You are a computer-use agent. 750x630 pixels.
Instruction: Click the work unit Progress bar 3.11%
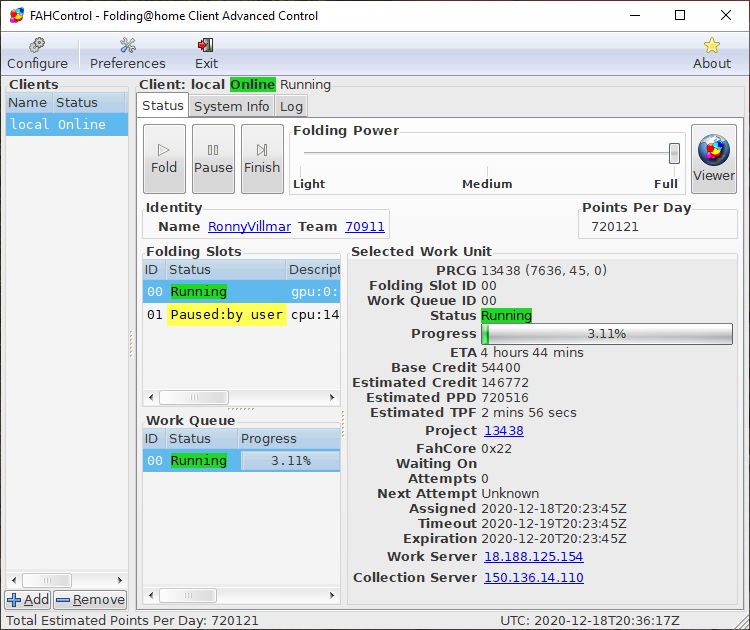point(607,333)
